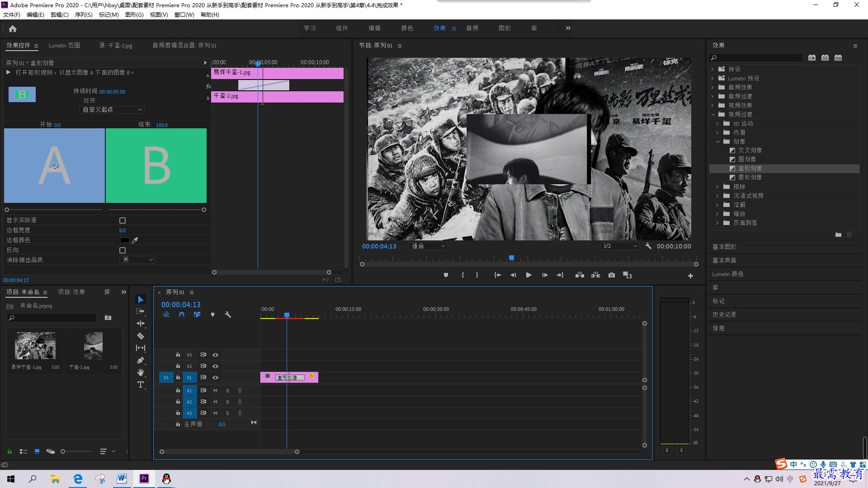
Task: Enable the Reverse checkbox
Action: tap(123, 250)
